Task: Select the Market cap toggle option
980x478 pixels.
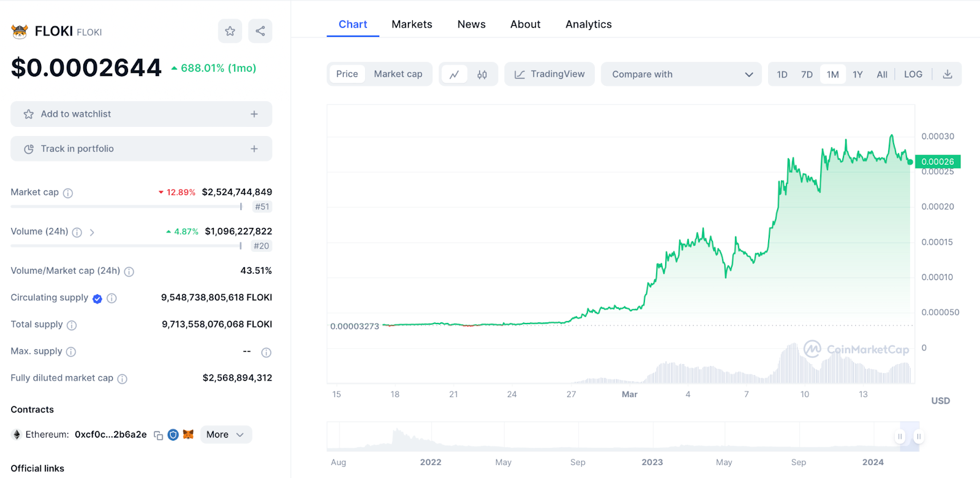Action: [398, 74]
